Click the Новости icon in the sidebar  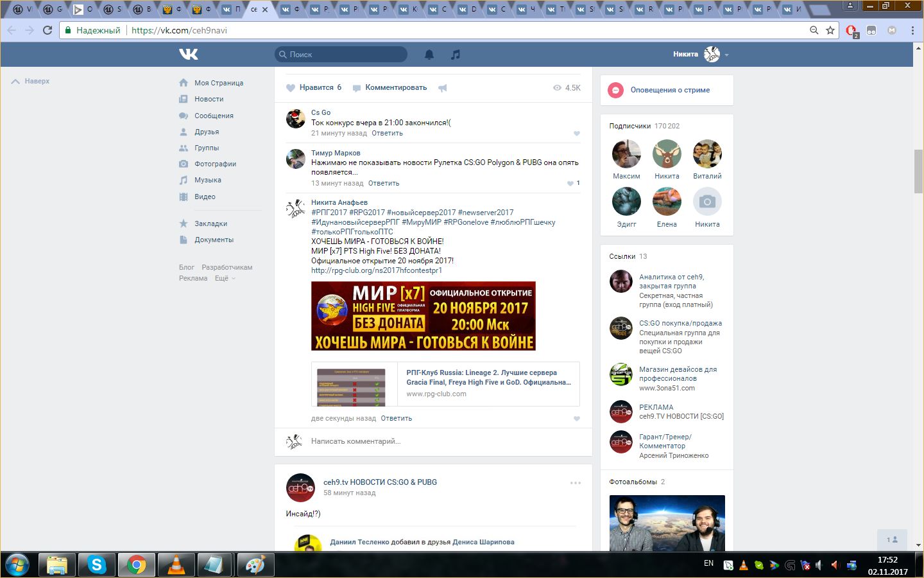point(184,99)
